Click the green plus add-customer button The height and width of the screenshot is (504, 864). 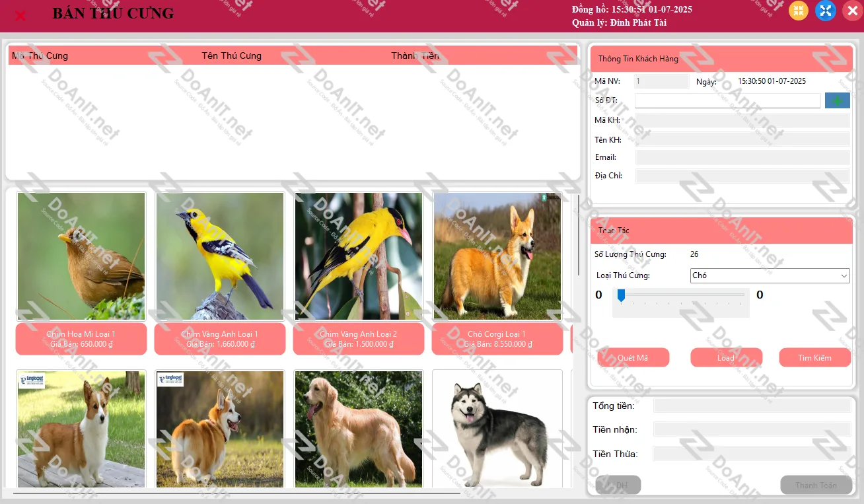pyautogui.click(x=837, y=100)
